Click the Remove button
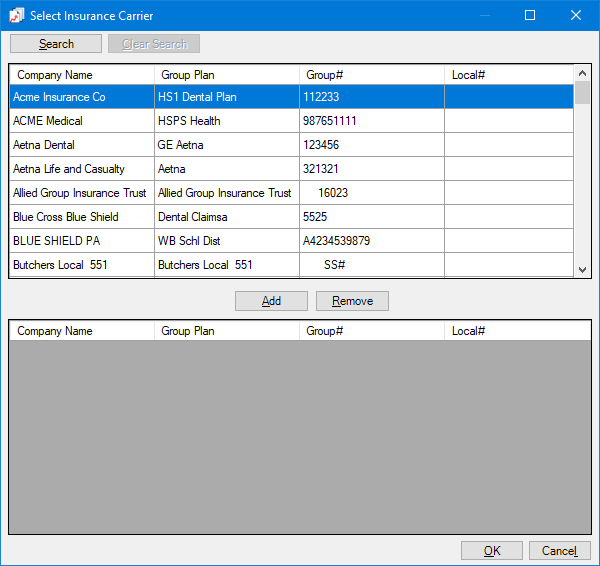This screenshot has height=566, width=600. (352, 301)
